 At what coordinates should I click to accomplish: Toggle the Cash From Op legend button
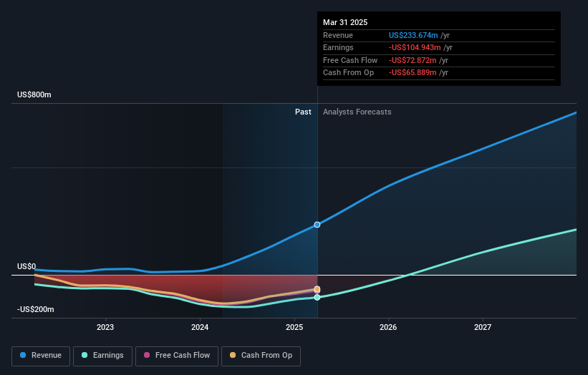point(261,356)
